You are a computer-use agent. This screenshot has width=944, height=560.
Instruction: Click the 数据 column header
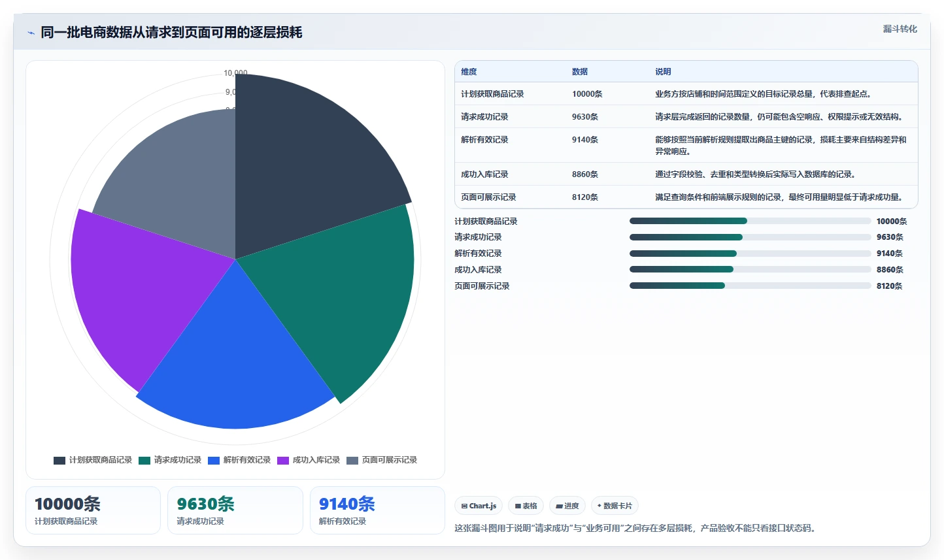click(580, 72)
